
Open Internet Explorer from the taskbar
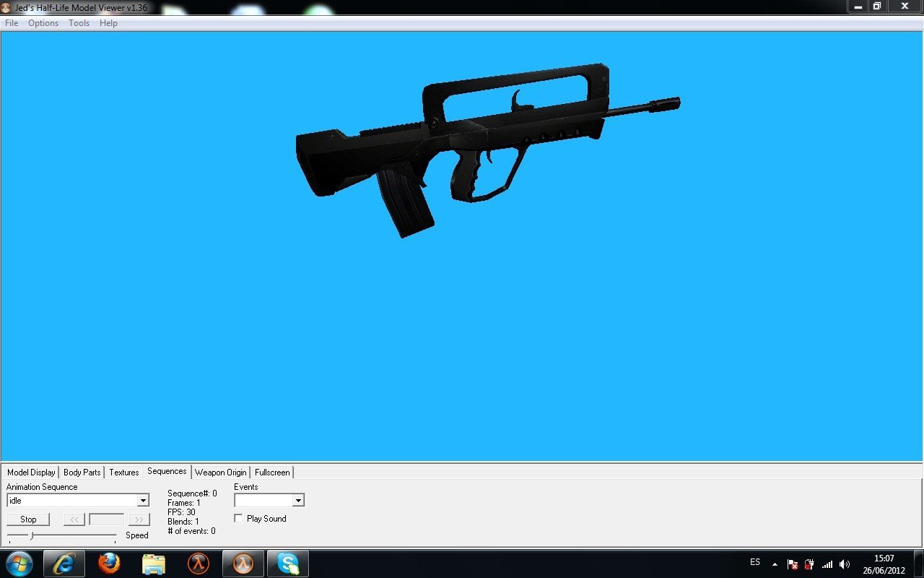pyautogui.click(x=64, y=564)
